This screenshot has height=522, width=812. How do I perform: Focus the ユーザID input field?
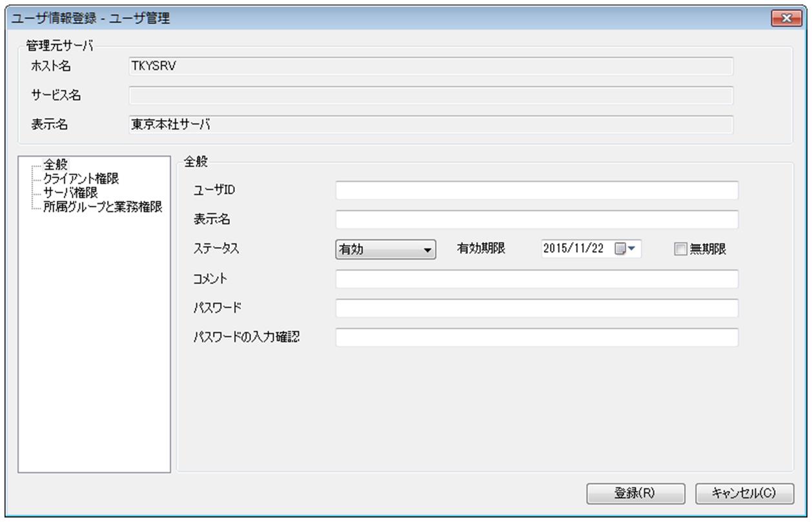(536, 190)
